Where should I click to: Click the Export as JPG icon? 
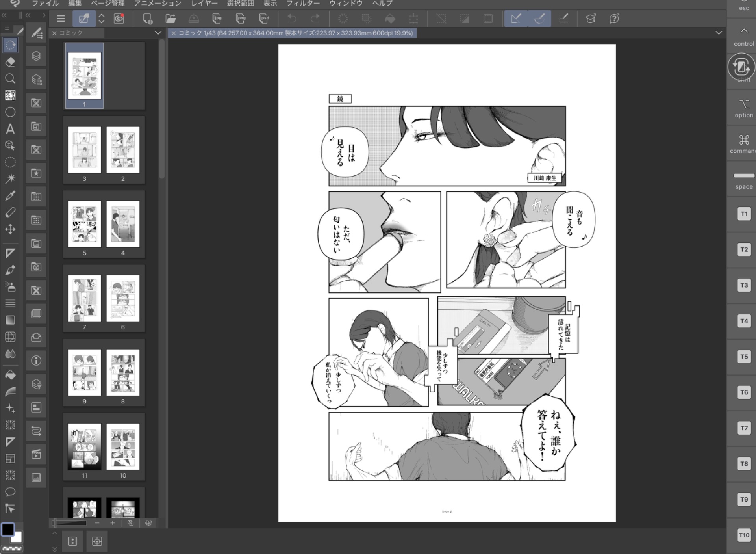pos(217,19)
